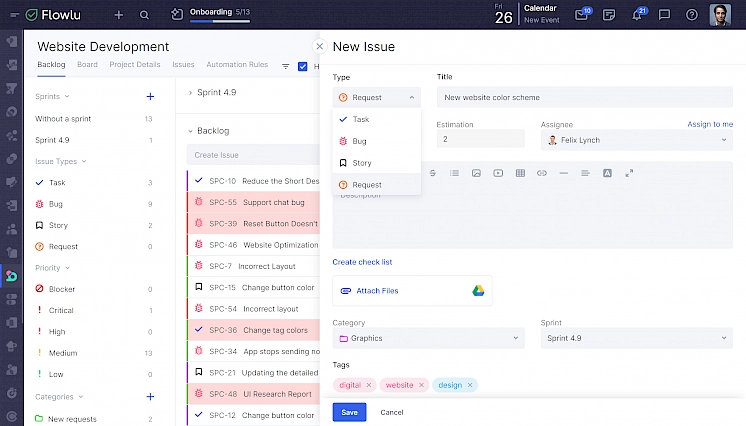This screenshot has height=426, width=746.
Task: Remove the 'digital' tag
Action: pyautogui.click(x=368, y=385)
